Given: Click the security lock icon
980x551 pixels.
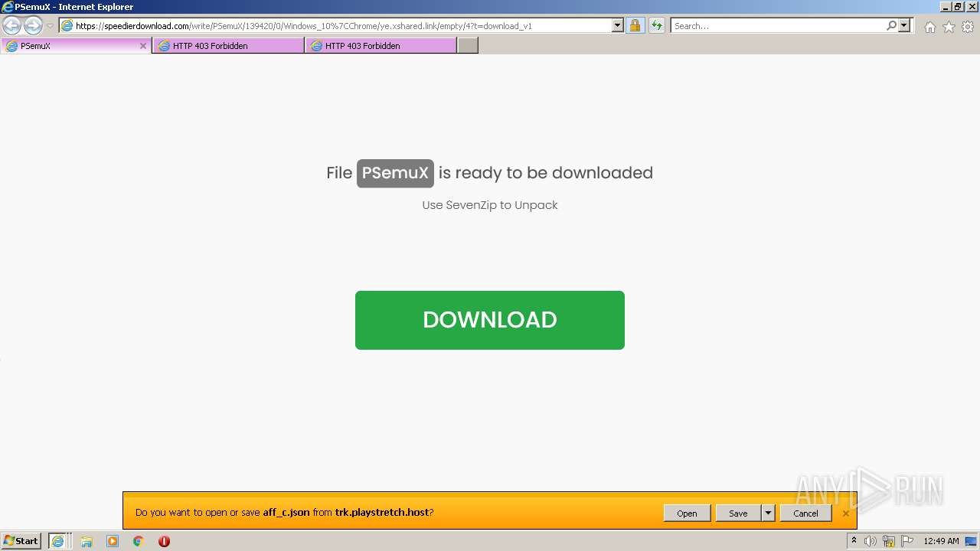Looking at the screenshot, I should (635, 26).
